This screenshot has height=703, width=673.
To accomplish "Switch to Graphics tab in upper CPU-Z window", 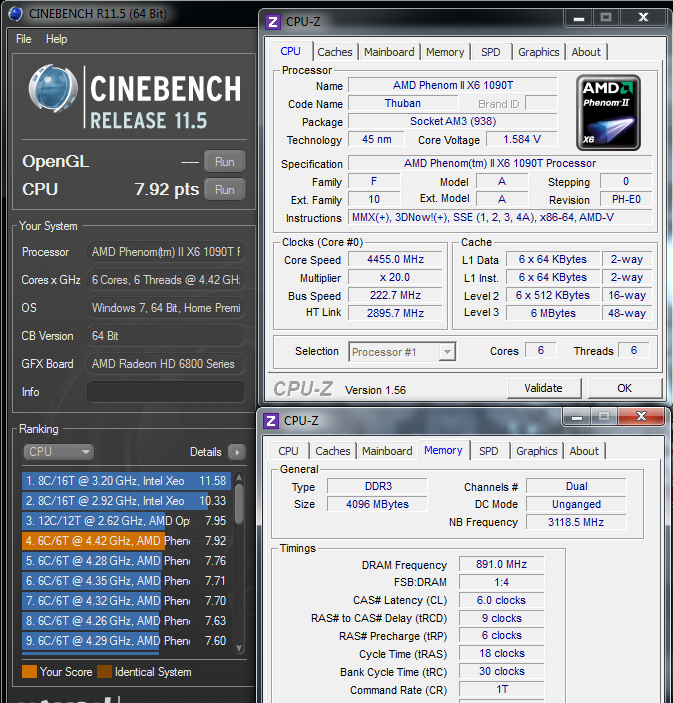I will click(x=538, y=52).
